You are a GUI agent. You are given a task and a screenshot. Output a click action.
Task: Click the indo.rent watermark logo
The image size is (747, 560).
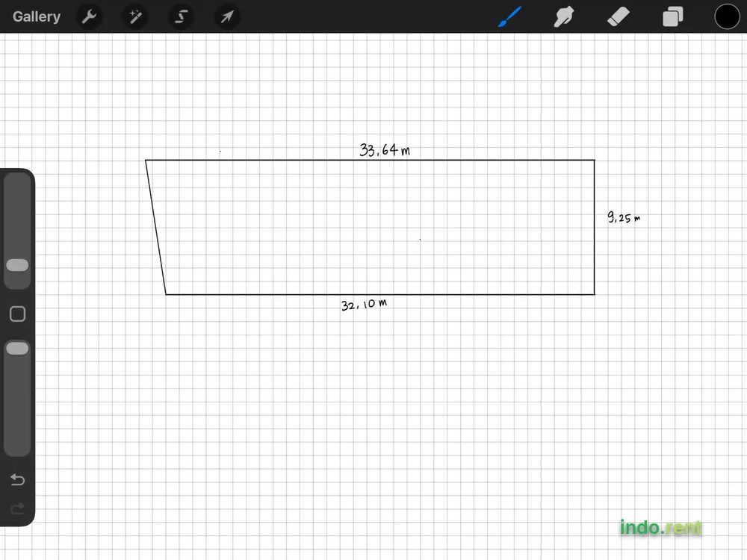[x=661, y=528]
